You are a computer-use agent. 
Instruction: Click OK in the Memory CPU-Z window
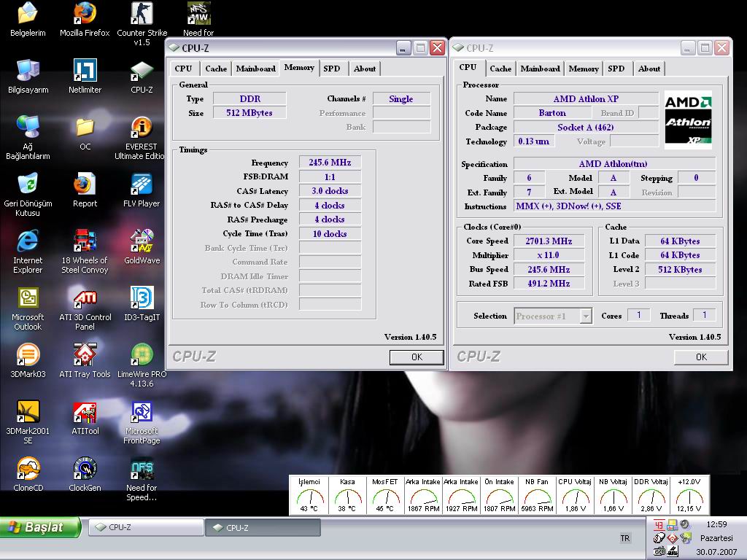(x=417, y=357)
